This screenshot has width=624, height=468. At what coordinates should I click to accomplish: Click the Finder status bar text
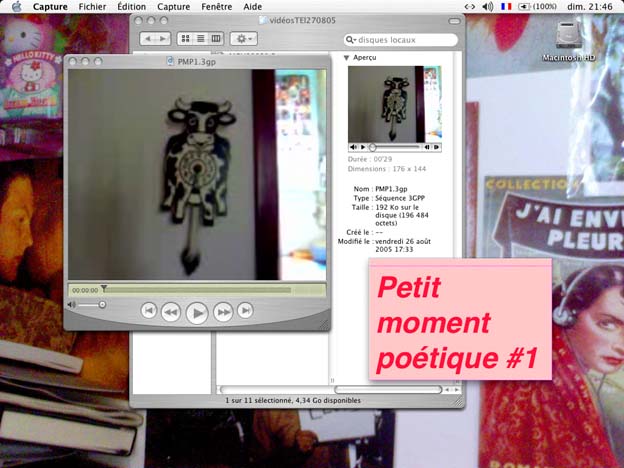point(293,400)
